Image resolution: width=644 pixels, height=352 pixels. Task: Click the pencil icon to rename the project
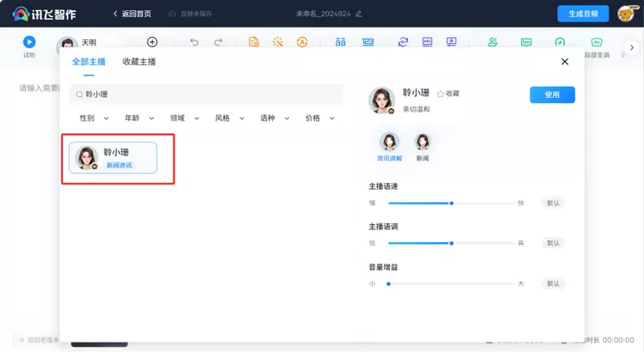pos(359,14)
